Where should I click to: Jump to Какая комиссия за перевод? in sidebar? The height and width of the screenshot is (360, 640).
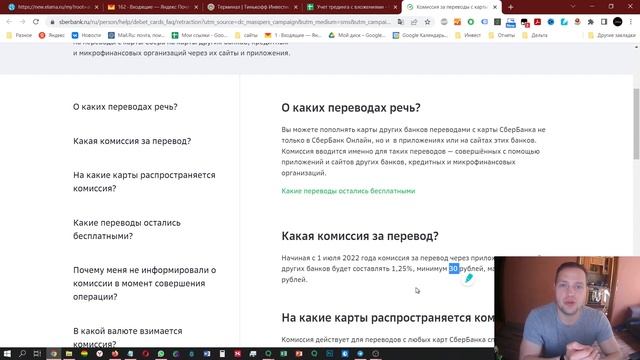tap(132, 141)
